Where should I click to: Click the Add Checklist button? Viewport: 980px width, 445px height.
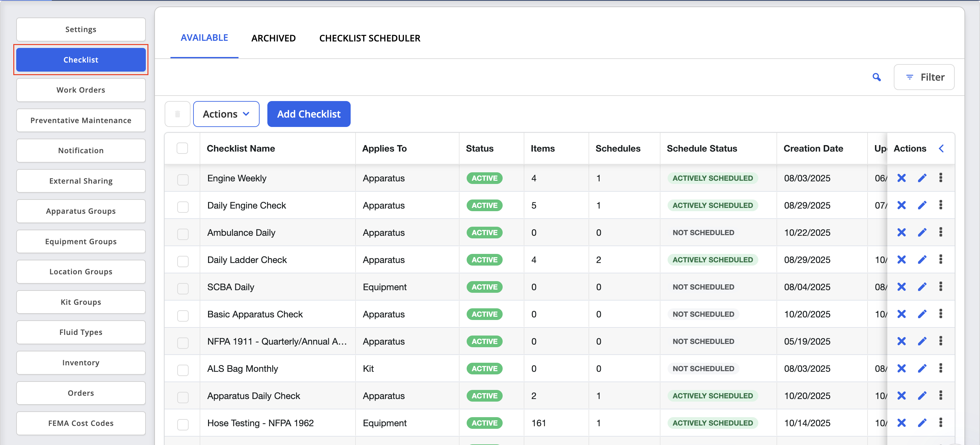click(309, 114)
